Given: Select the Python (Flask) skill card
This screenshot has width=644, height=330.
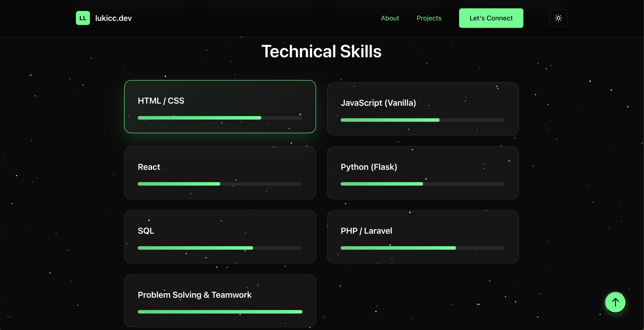Looking at the screenshot, I should coord(423,173).
